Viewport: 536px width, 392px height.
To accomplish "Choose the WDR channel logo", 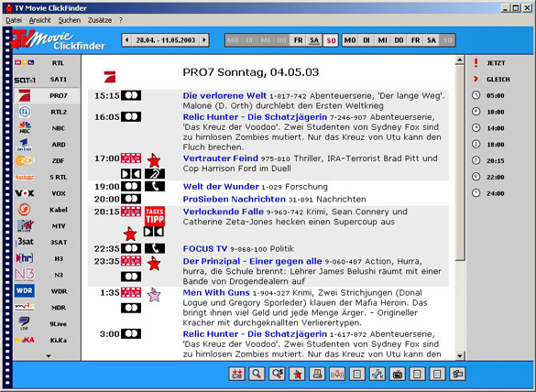I will (x=24, y=291).
